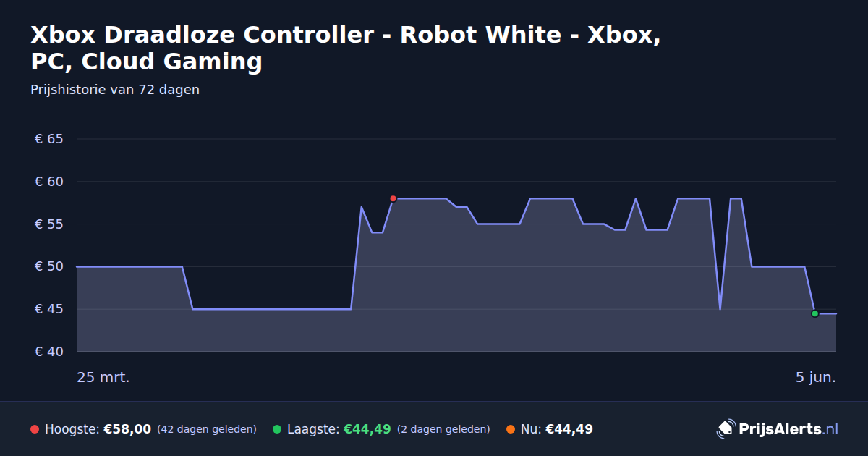Click the Prijshistorie van 72 dagen subtitle
The image size is (868, 456).
click(x=115, y=90)
